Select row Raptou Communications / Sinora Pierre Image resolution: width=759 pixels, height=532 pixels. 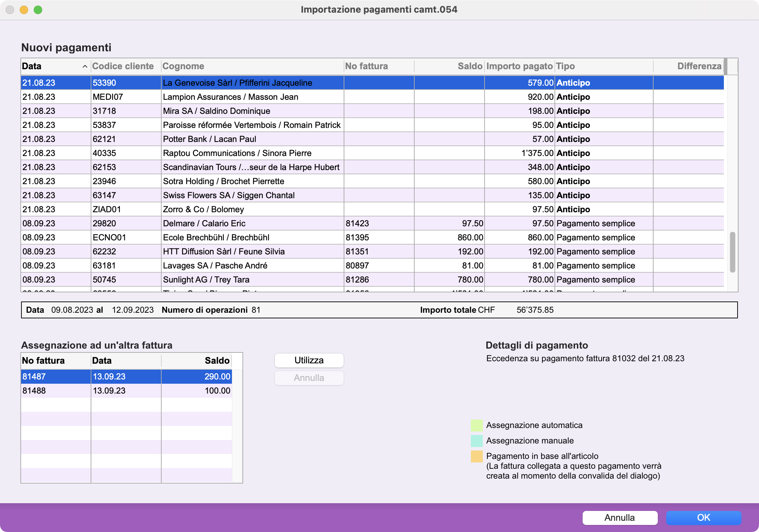click(x=372, y=153)
